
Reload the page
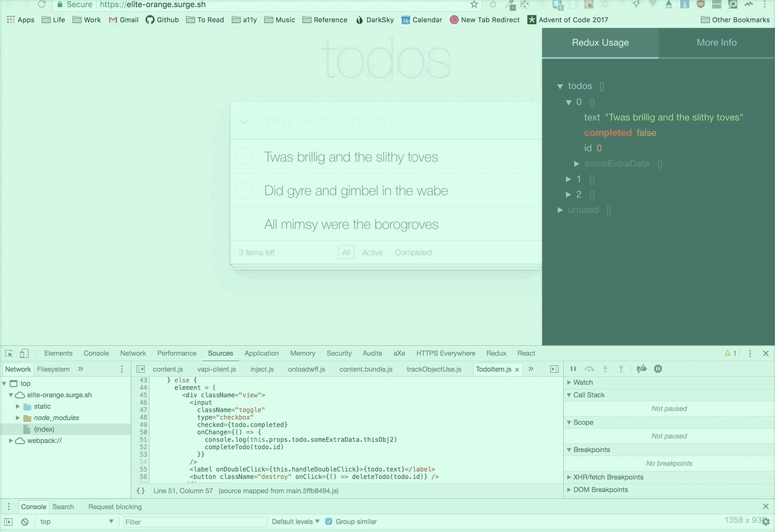pyautogui.click(x=42, y=5)
